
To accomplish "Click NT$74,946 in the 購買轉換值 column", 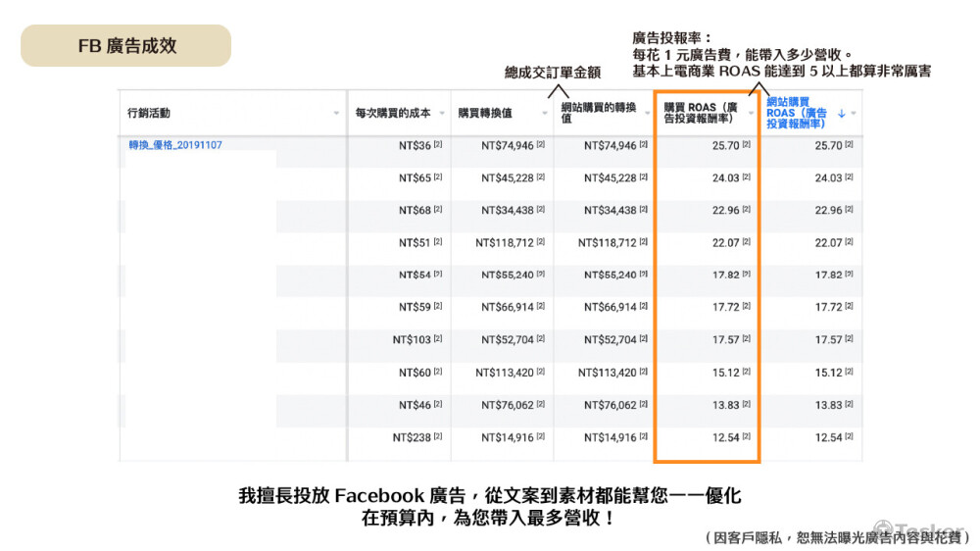I will 508,146.
